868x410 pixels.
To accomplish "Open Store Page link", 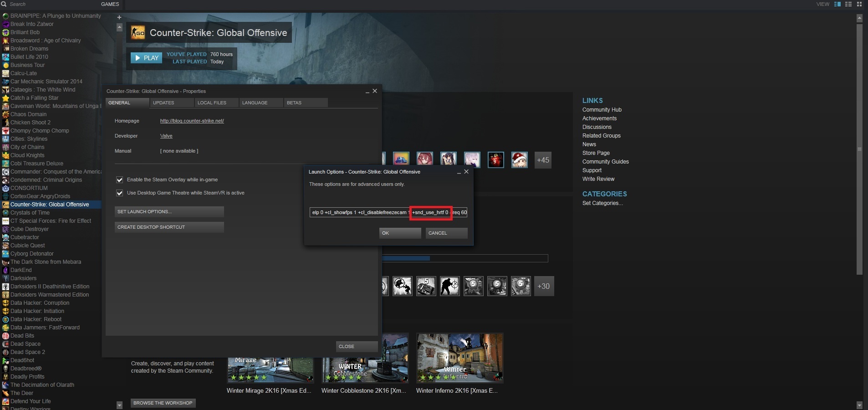I will [596, 153].
